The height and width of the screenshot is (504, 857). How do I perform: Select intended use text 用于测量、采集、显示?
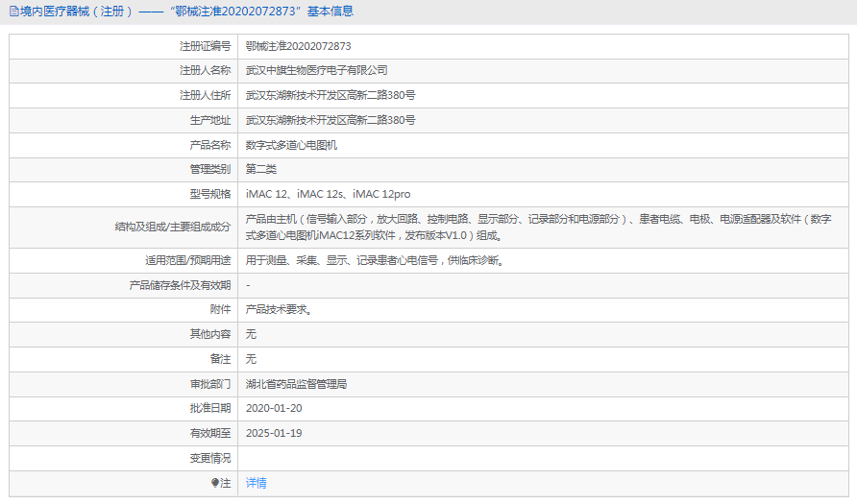375,260
